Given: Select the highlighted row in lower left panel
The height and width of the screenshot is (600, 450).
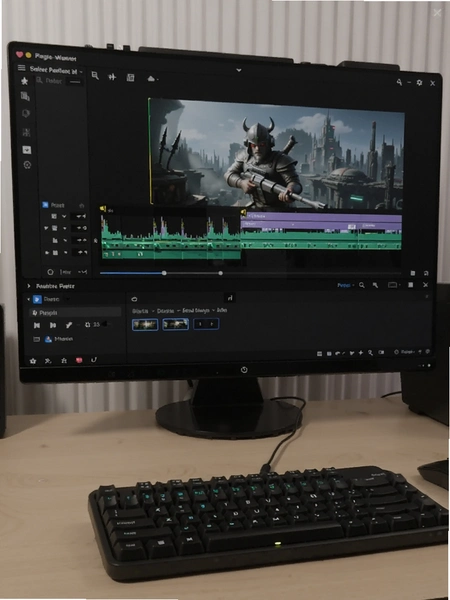Looking at the screenshot, I should pos(75,313).
